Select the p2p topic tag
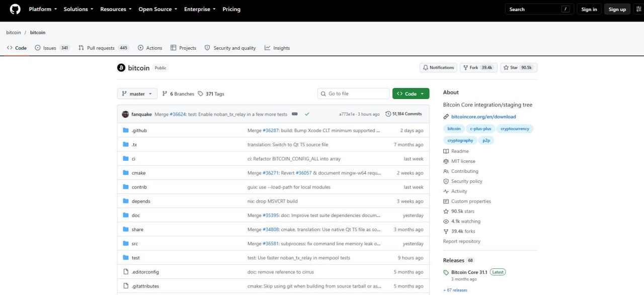 coord(486,140)
